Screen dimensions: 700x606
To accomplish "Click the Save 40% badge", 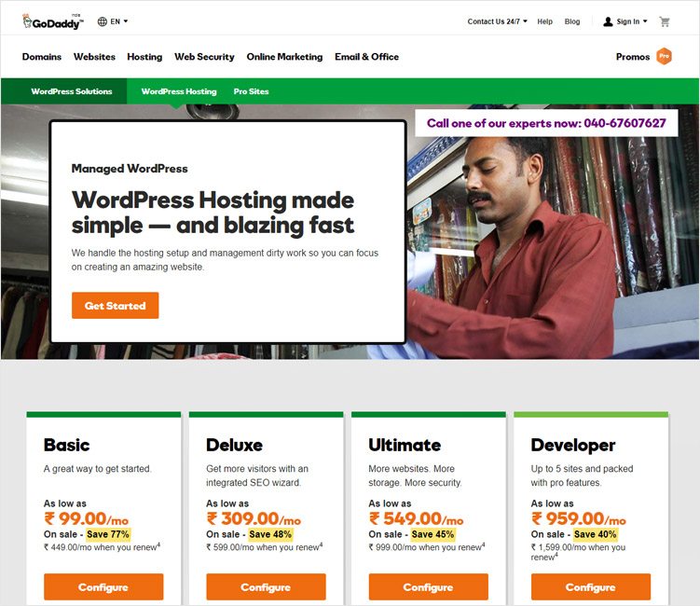I will tap(596, 534).
